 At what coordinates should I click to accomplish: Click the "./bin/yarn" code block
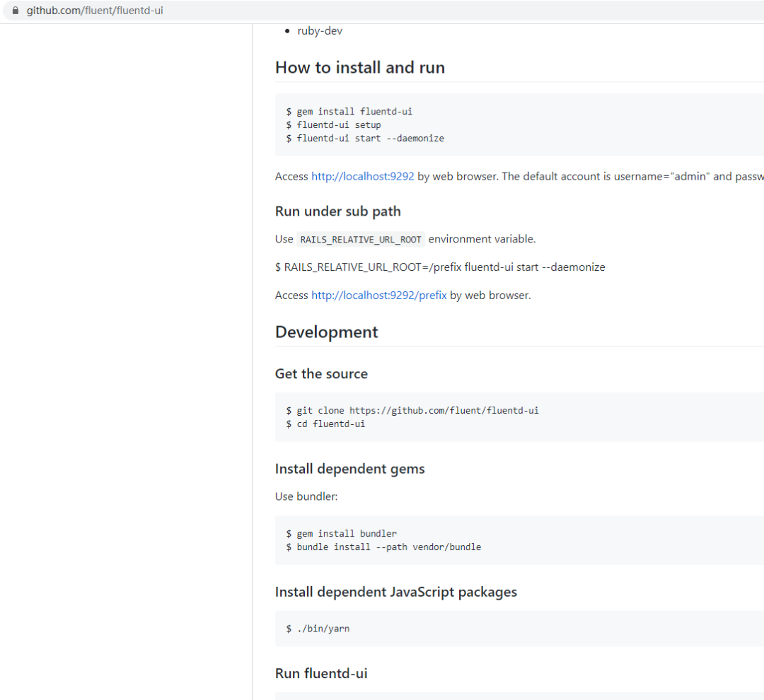(318, 628)
